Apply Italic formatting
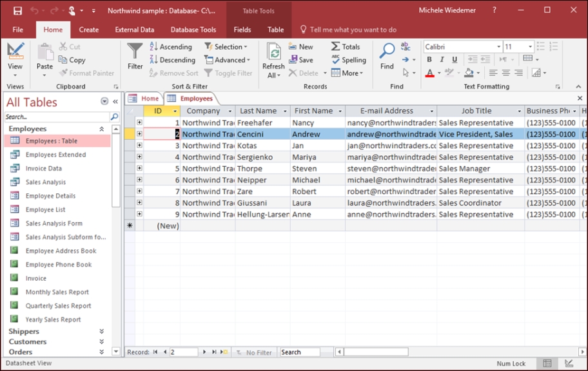The height and width of the screenshot is (371, 588). 442,59
